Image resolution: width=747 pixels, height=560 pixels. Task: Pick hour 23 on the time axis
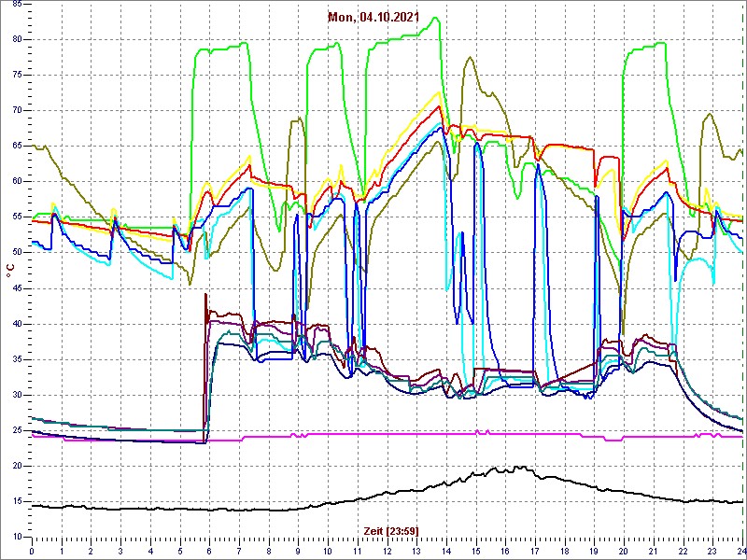[x=712, y=552]
